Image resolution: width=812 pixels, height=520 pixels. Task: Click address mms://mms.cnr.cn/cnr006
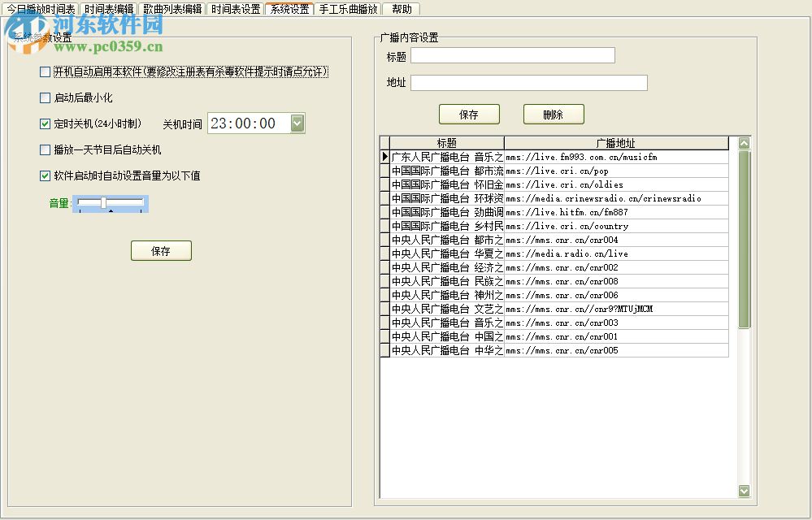tap(562, 295)
